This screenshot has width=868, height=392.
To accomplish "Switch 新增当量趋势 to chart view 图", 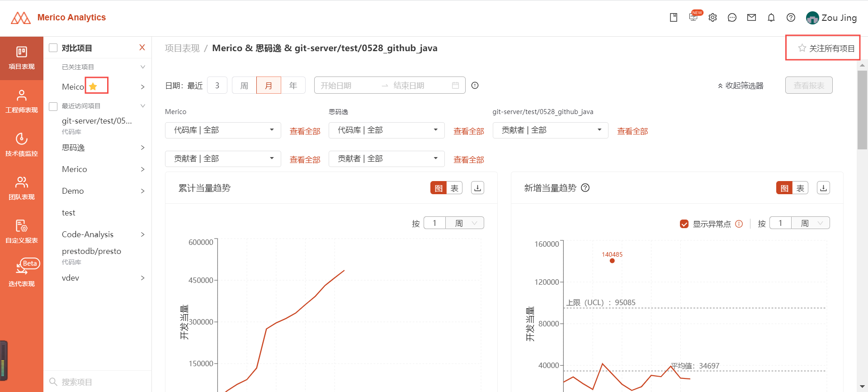I will [x=784, y=188].
